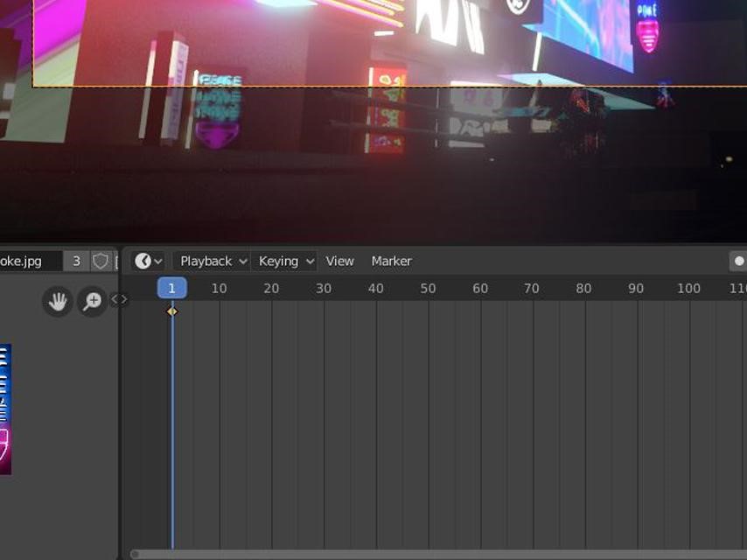747x560 pixels.
Task: Click the oke.jpg name field to rename it
Action: [26, 261]
